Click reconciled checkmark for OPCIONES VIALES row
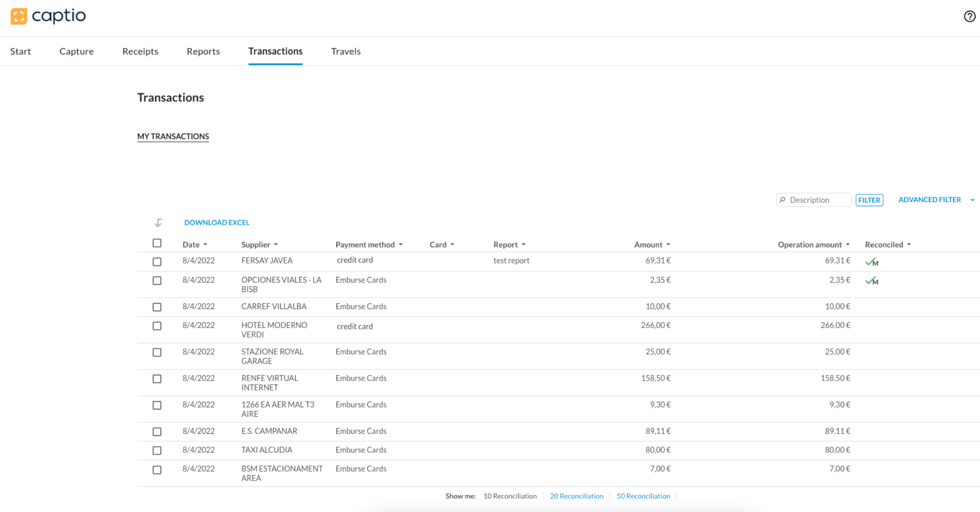This screenshot has width=980, height=512. pos(871,281)
